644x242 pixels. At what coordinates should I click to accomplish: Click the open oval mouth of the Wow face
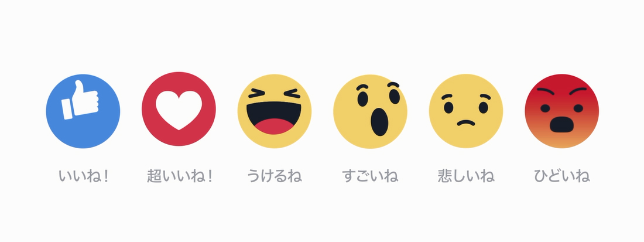point(379,122)
